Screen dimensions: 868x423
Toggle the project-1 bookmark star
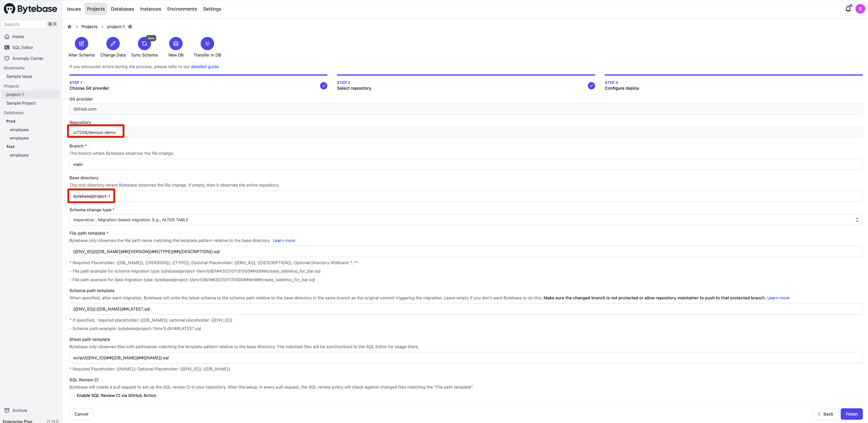(x=130, y=27)
